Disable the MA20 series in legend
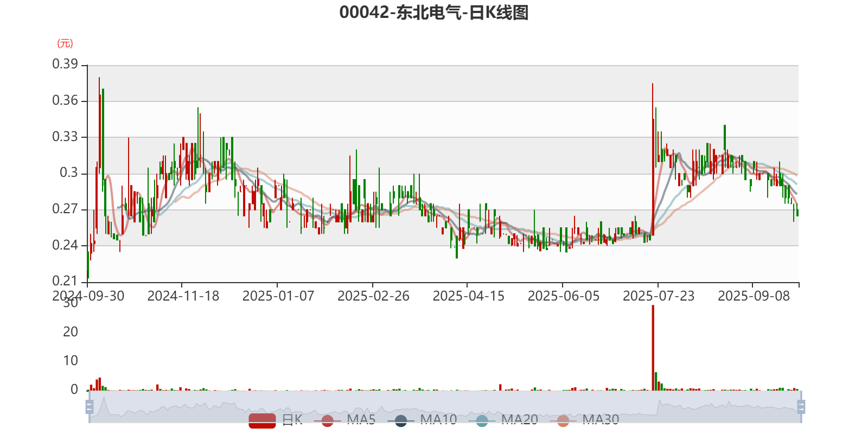 pos(503,420)
